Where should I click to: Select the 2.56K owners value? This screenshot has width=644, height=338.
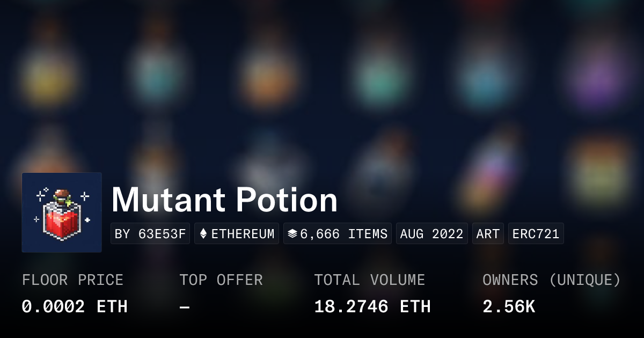pyautogui.click(x=509, y=307)
